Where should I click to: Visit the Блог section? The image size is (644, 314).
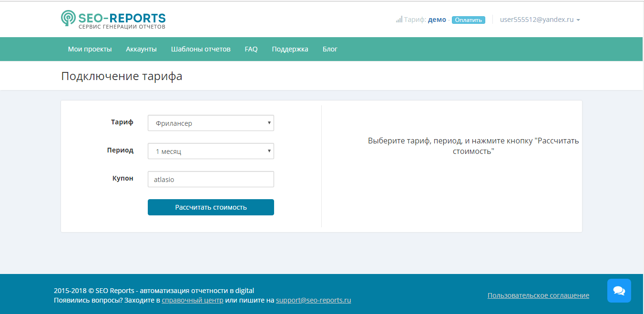[x=330, y=49]
